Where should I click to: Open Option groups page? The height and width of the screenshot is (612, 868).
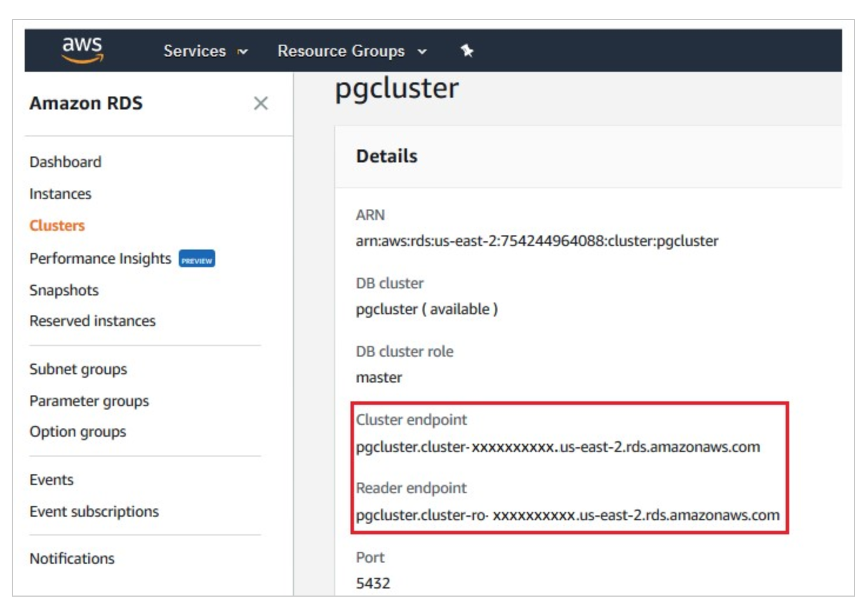(x=78, y=431)
